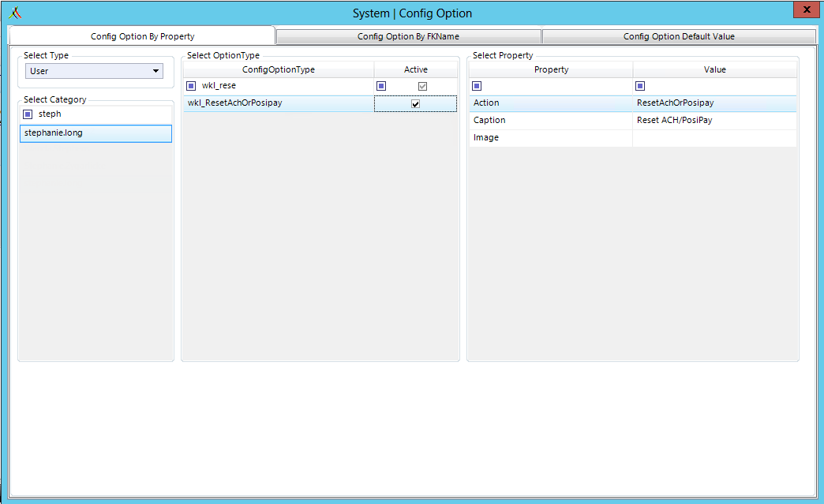Close the Config Option window
Image resolution: width=824 pixels, height=504 pixels.
(805, 10)
